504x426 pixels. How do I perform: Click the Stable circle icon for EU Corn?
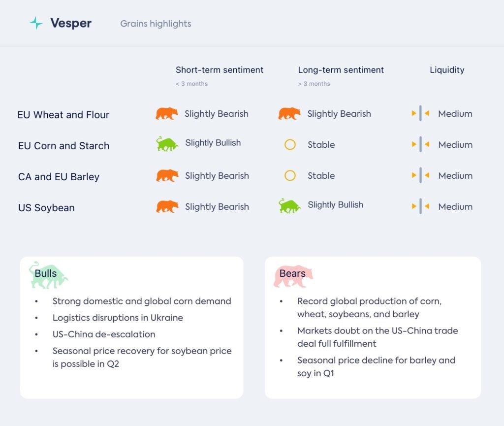[x=290, y=145]
